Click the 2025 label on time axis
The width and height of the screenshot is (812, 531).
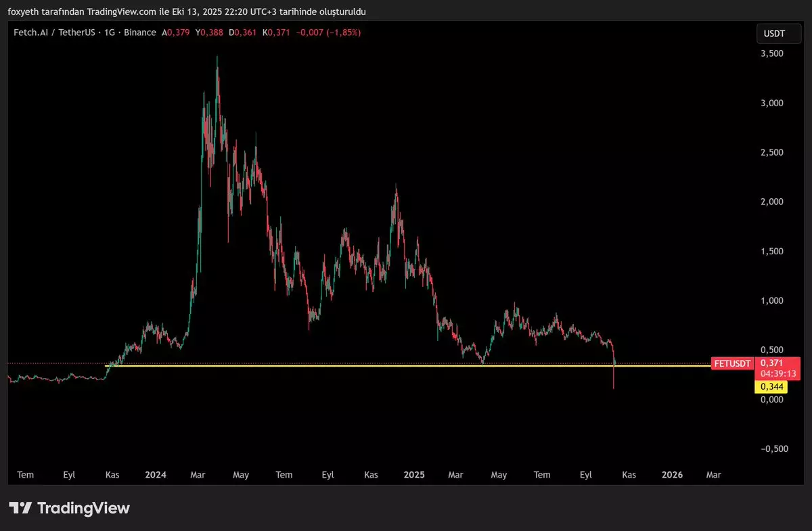pyautogui.click(x=413, y=475)
